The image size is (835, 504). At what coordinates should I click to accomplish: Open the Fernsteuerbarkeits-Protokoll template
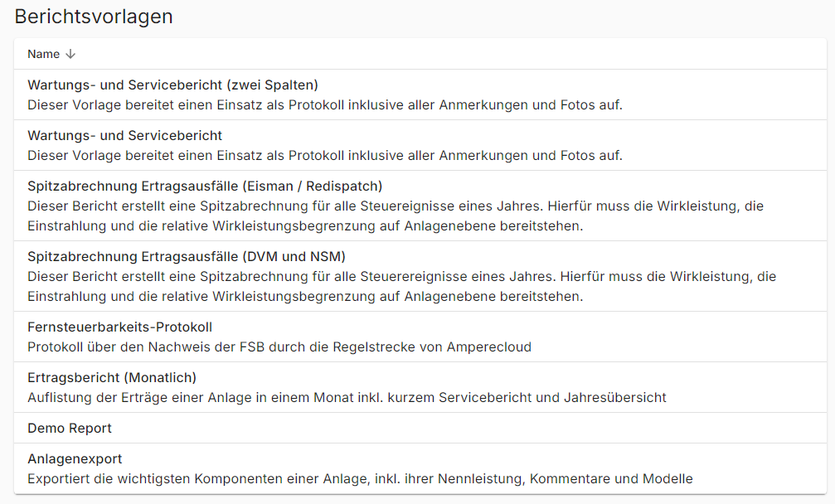[119, 327]
